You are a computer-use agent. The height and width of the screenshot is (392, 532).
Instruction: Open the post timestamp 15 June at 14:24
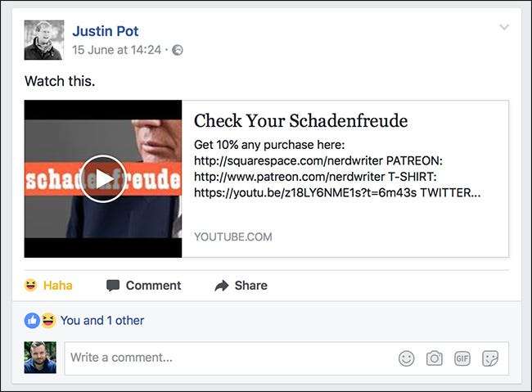(x=116, y=50)
